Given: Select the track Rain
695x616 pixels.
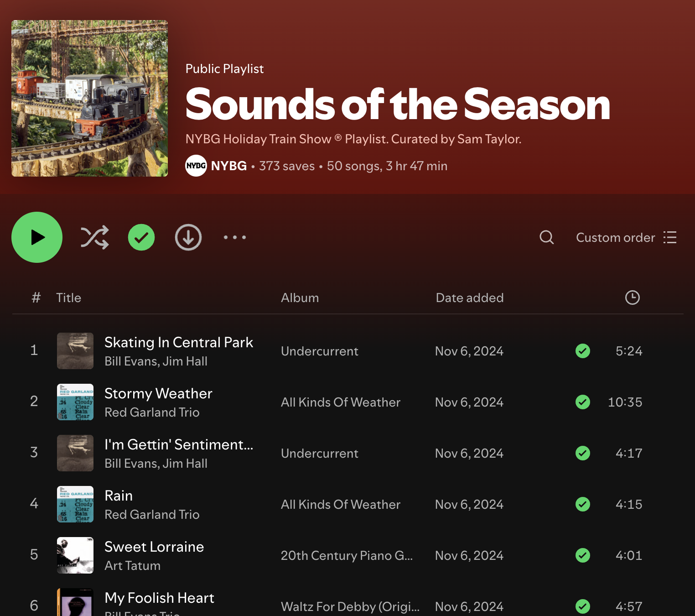Looking at the screenshot, I should [119, 496].
